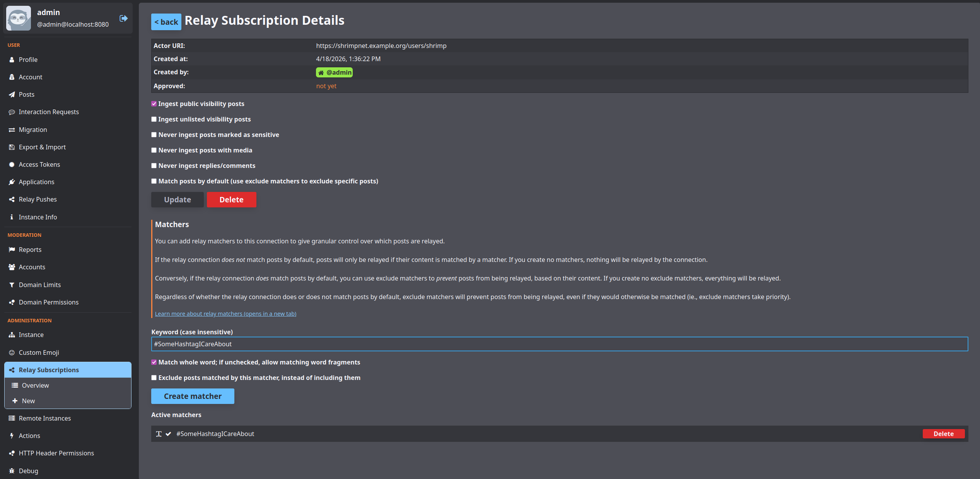Delete the #SomeHashtagICareAbout active matcher
The height and width of the screenshot is (479, 980).
tap(944, 434)
